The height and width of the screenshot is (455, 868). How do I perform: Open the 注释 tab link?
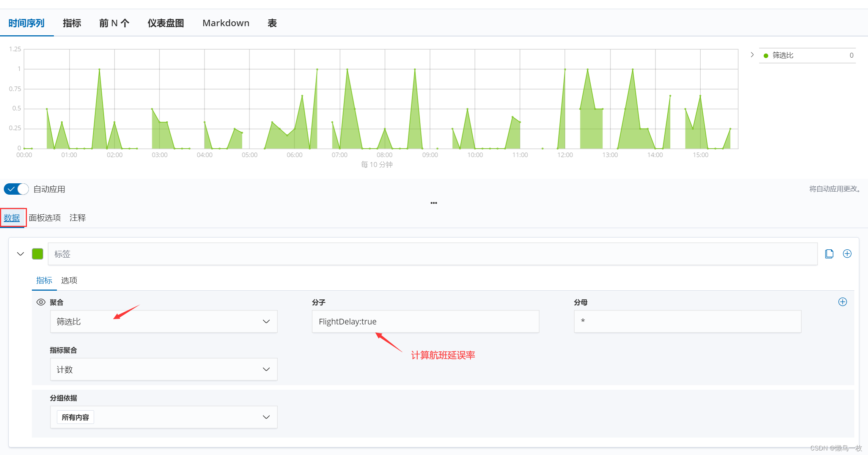pyautogui.click(x=78, y=218)
